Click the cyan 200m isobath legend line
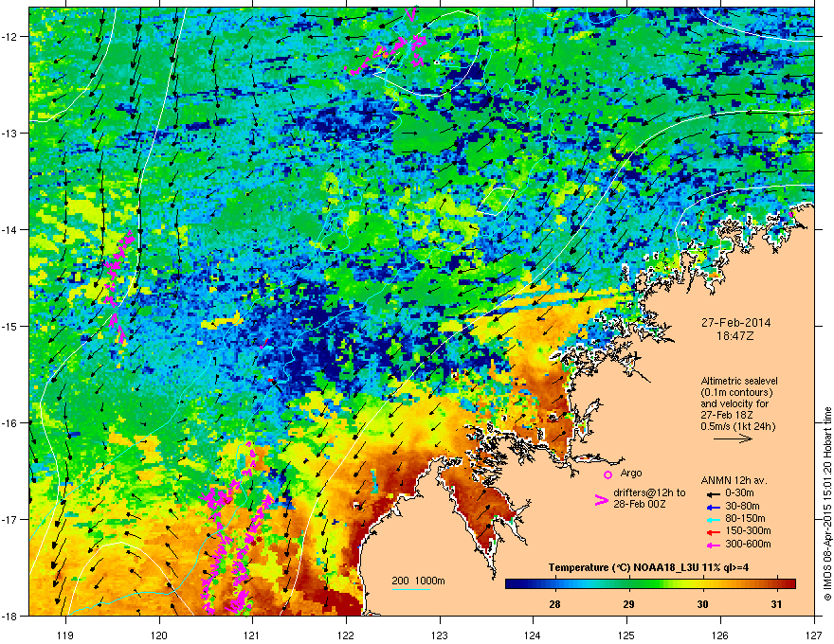 pyautogui.click(x=410, y=589)
